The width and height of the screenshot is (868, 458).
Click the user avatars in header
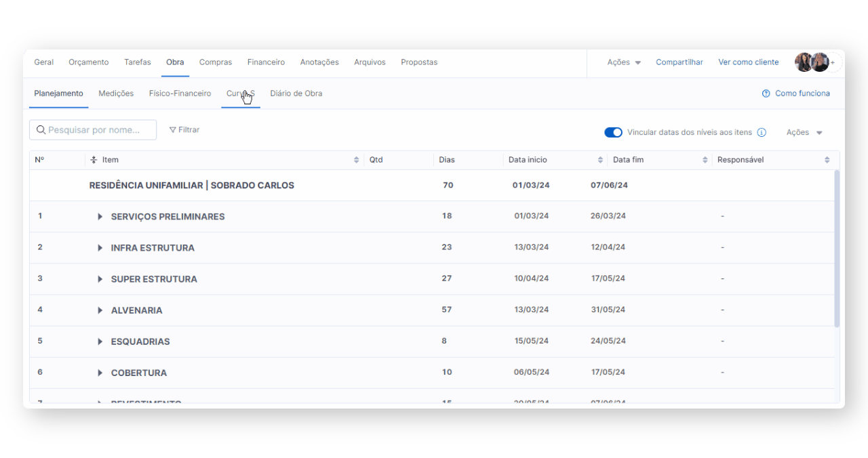pos(812,62)
